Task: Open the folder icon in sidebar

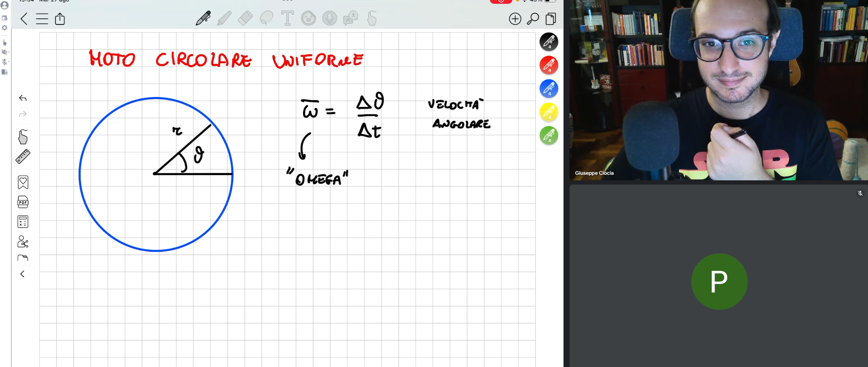Action: (x=23, y=258)
